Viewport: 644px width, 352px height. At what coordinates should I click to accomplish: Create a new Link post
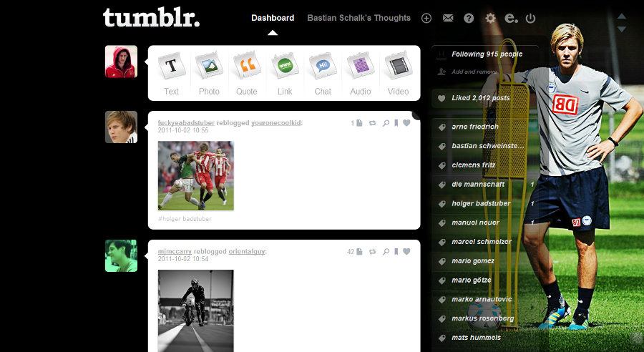pyautogui.click(x=285, y=74)
